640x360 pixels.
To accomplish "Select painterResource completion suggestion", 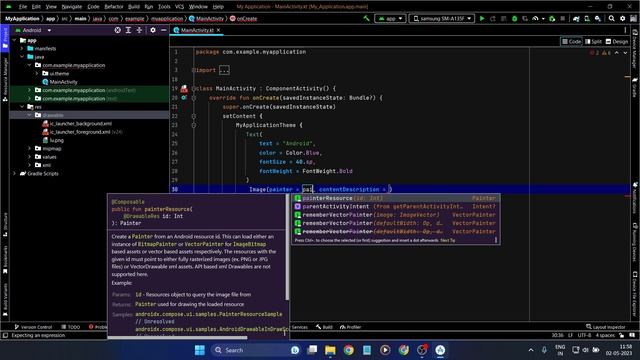I will [x=395, y=198].
